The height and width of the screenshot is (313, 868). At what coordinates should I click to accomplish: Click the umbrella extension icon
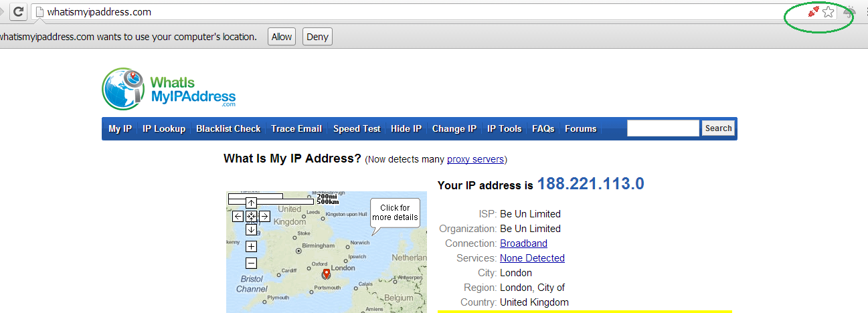[850, 11]
